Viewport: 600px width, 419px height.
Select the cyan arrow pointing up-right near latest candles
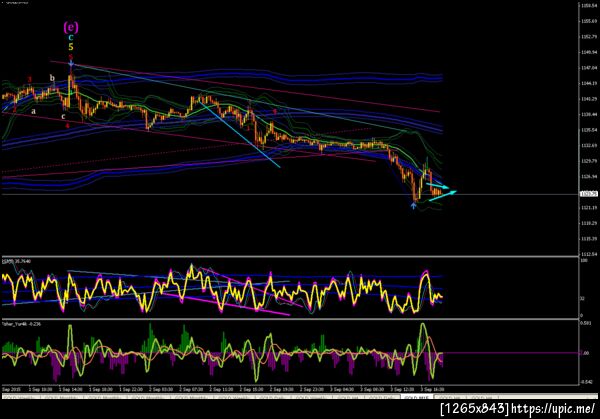tap(443, 195)
